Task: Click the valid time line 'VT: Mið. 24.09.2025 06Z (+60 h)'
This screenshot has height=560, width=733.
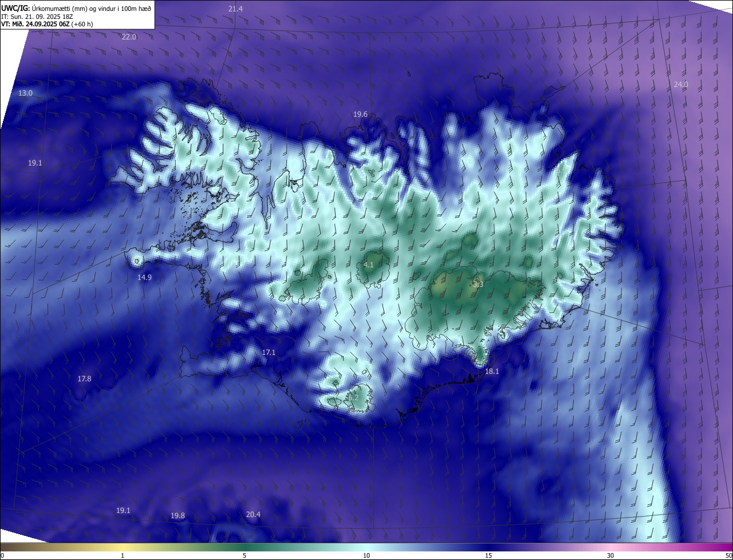Action: [47, 24]
